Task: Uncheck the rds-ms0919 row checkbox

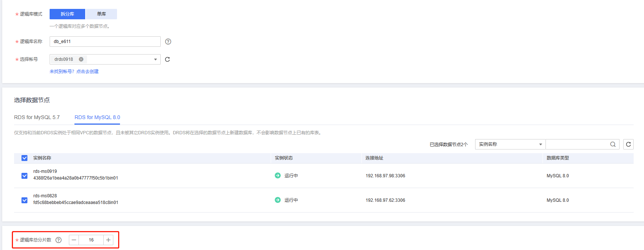Action: coord(24,176)
